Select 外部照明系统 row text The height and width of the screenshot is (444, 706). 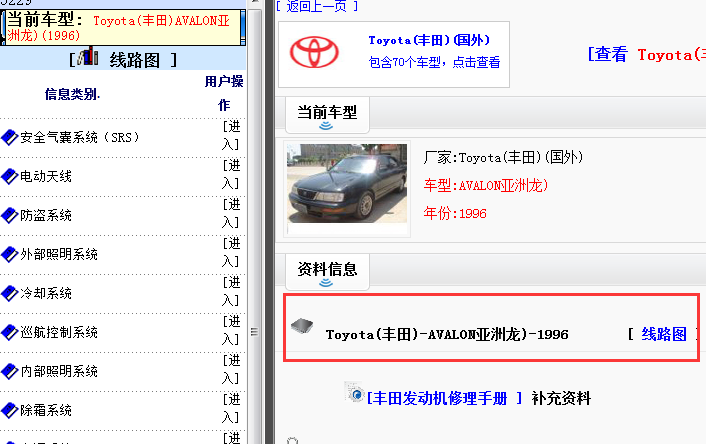pyautogui.click(x=59, y=254)
